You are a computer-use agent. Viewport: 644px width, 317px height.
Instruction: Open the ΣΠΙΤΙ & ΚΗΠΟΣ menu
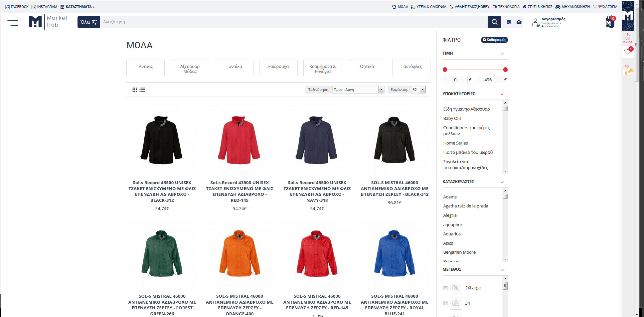point(538,7)
